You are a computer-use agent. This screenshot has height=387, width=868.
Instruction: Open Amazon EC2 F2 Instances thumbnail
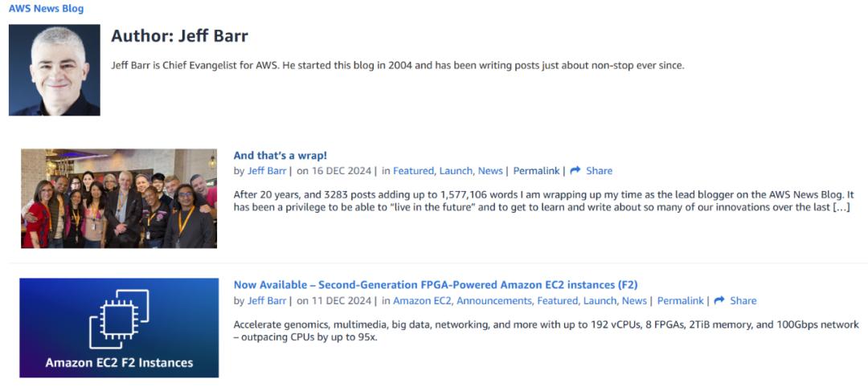[119, 328]
